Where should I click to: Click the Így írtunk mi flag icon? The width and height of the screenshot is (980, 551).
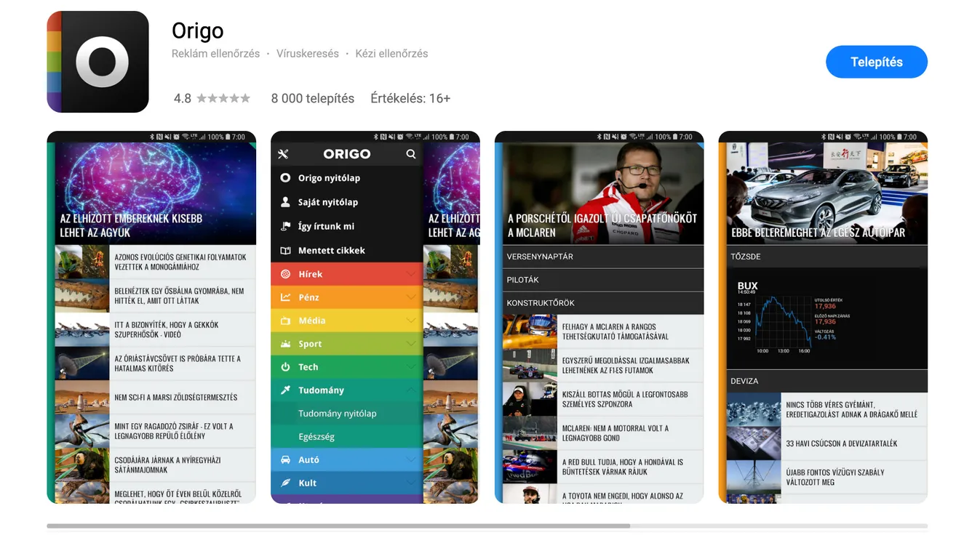[x=285, y=226]
